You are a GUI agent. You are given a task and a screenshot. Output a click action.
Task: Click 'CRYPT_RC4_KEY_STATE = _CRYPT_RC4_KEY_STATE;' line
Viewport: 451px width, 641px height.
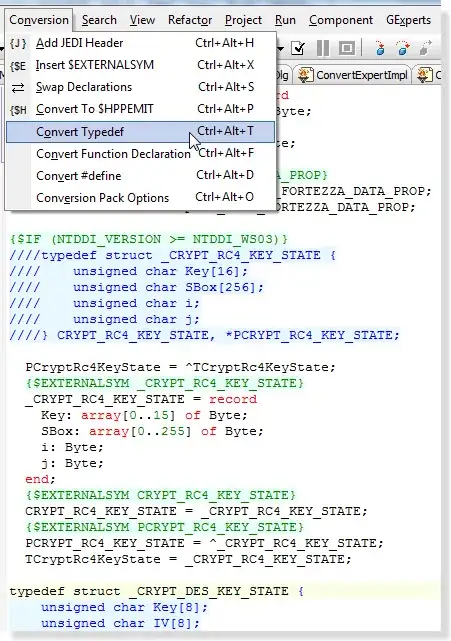click(196, 511)
